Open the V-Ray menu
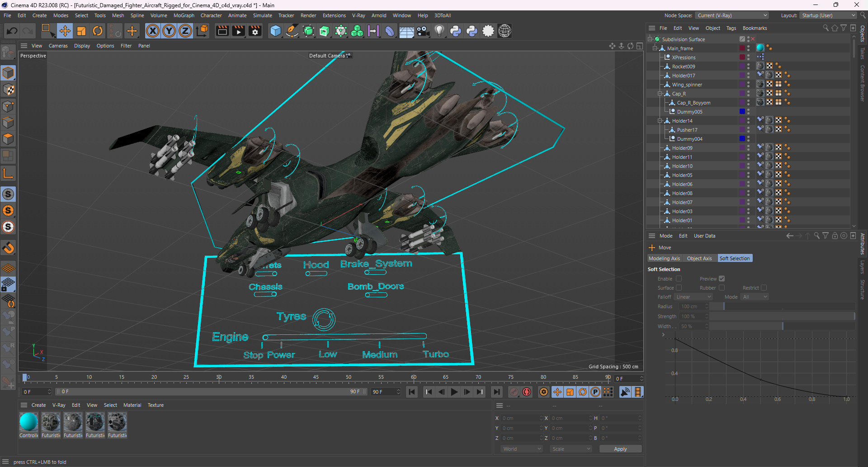The image size is (868, 467). [359, 15]
